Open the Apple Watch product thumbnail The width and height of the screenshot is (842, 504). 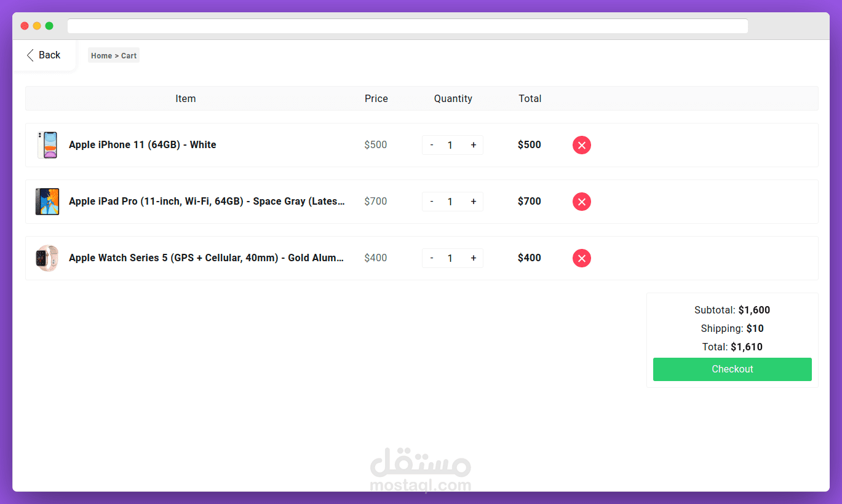pos(47,258)
